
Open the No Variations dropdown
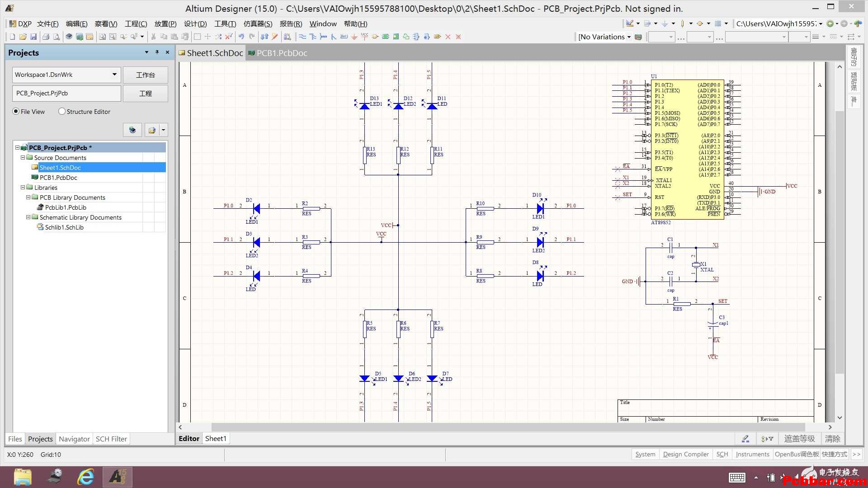click(604, 37)
